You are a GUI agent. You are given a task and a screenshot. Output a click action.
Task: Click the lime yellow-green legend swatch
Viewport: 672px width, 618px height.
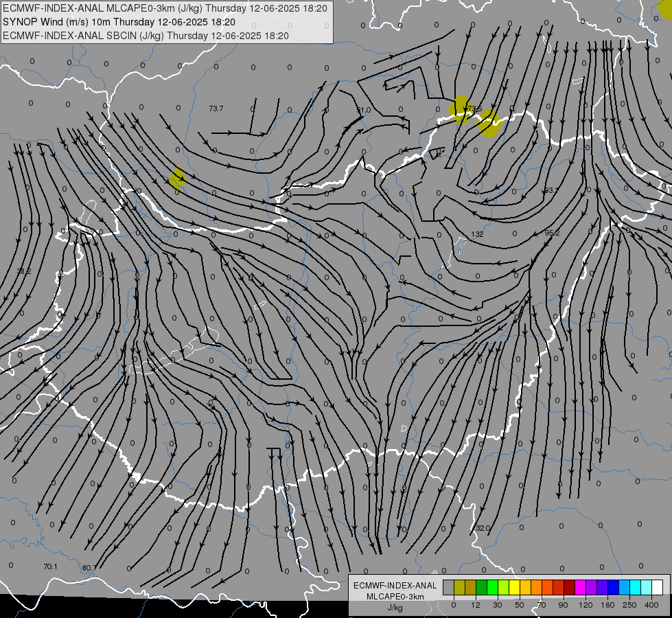(504, 588)
